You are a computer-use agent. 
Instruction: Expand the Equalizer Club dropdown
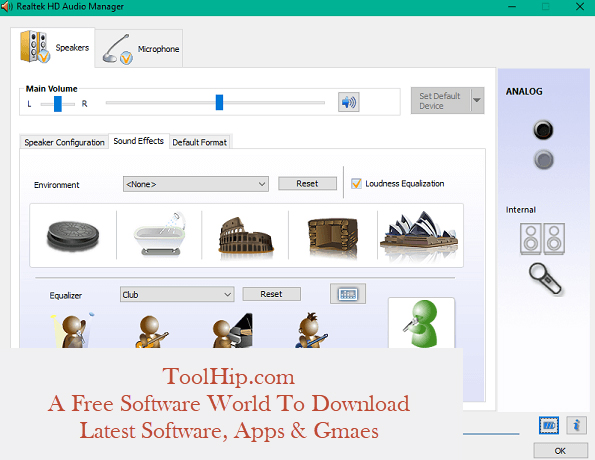point(177,295)
